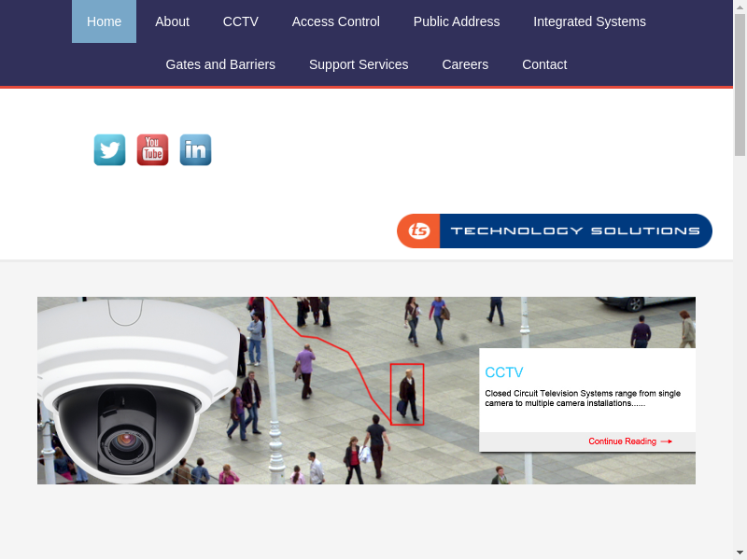Select CCTV in the navigation bar

point(240,21)
